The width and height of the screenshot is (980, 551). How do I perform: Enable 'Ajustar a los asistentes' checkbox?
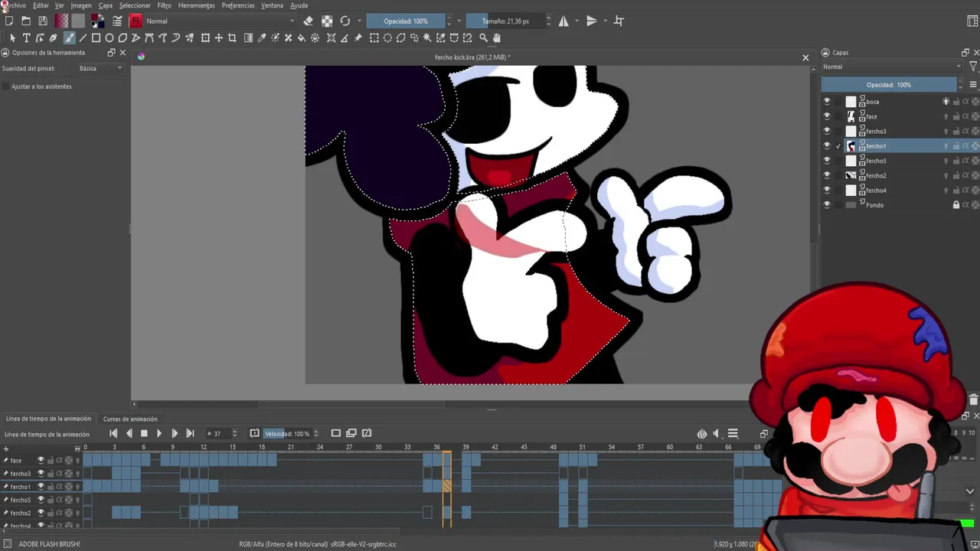coord(6,86)
